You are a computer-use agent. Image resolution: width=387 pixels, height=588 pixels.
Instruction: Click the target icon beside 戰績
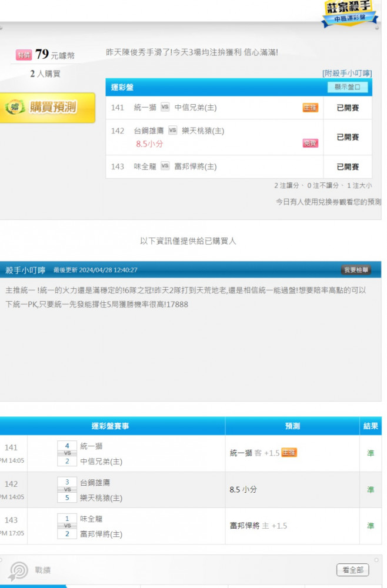click(18, 571)
